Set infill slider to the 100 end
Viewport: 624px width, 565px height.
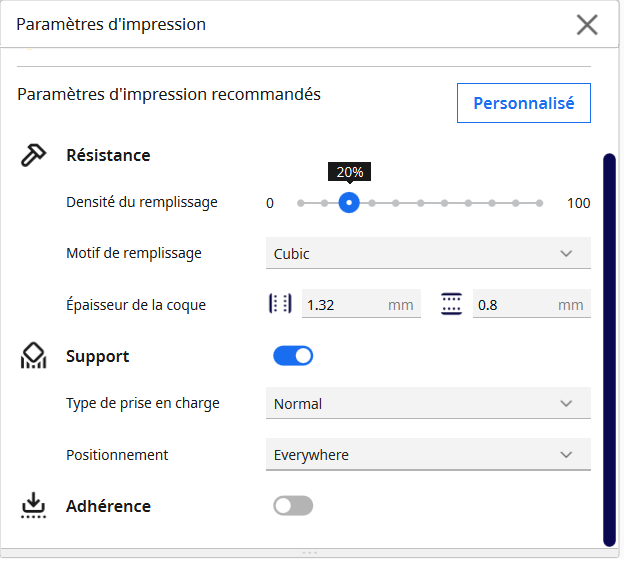click(539, 203)
